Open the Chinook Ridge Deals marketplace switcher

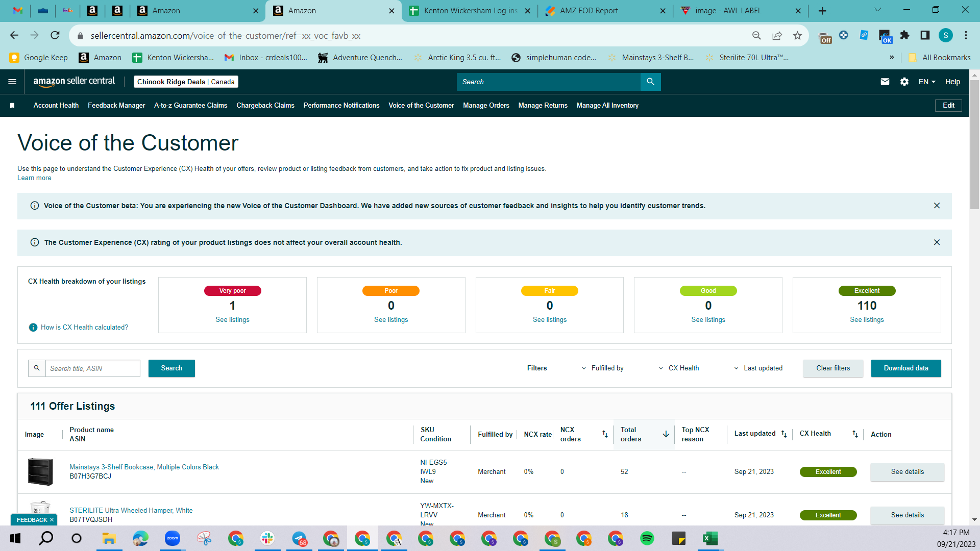(x=186, y=82)
